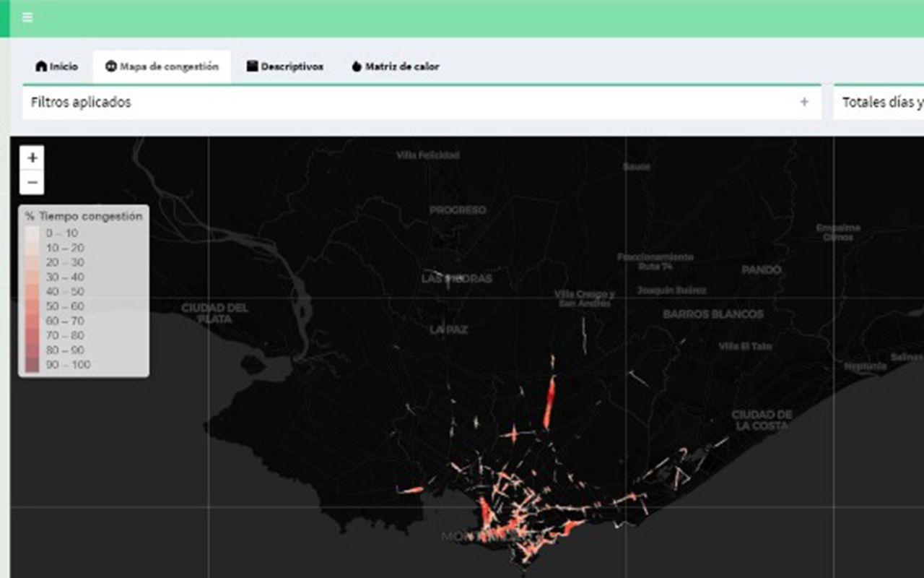Zoom in on the congestion map
The height and width of the screenshot is (578, 924).
coord(32,158)
